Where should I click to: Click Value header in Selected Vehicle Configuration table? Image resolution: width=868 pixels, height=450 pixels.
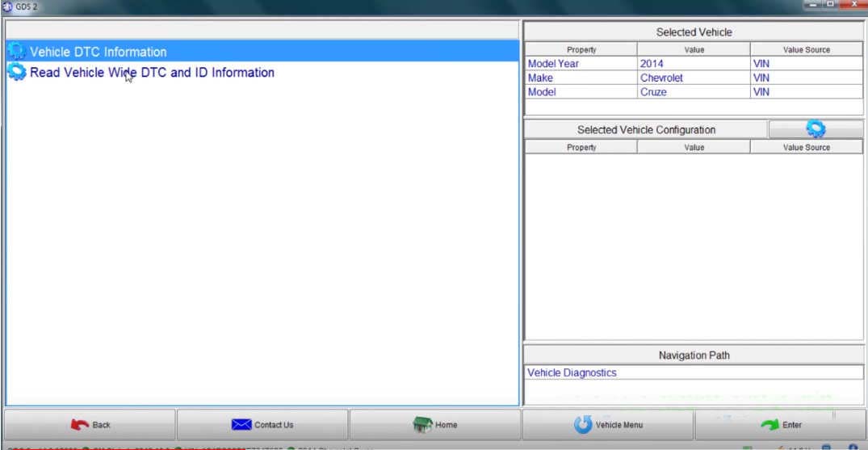tap(694, 147)
